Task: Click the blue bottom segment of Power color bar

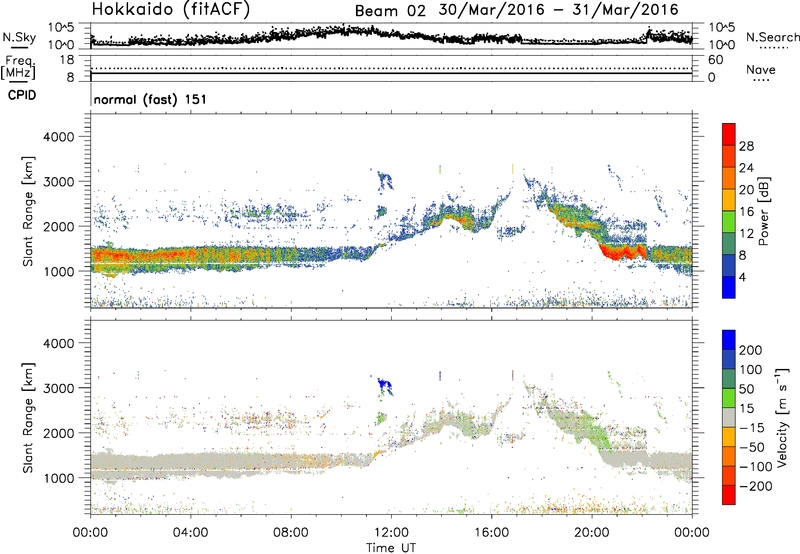Action: point(729,287)
